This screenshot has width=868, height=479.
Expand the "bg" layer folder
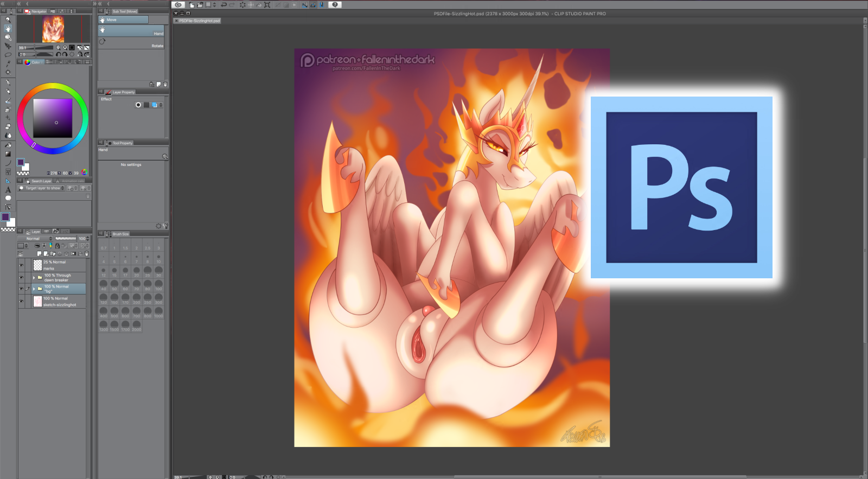[x=34, y=289]
